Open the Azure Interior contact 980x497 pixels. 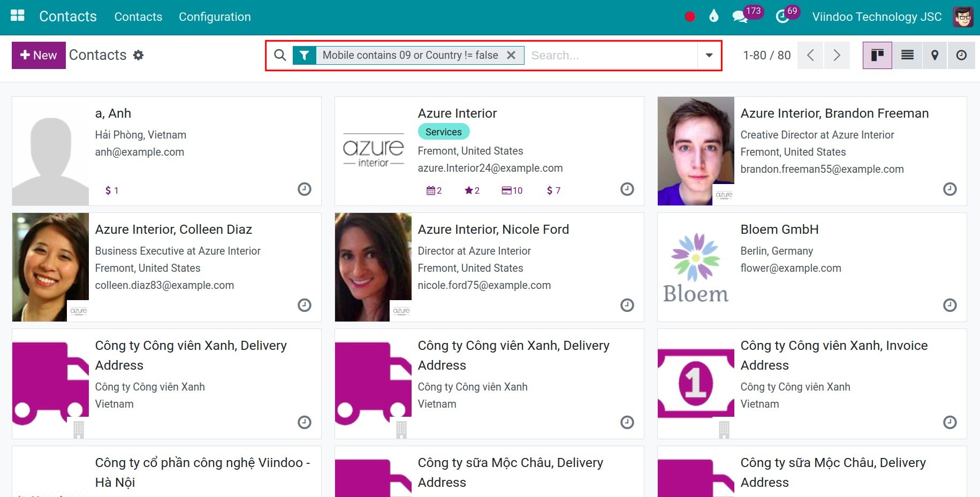pyautogui.click(x=489, y=151)
